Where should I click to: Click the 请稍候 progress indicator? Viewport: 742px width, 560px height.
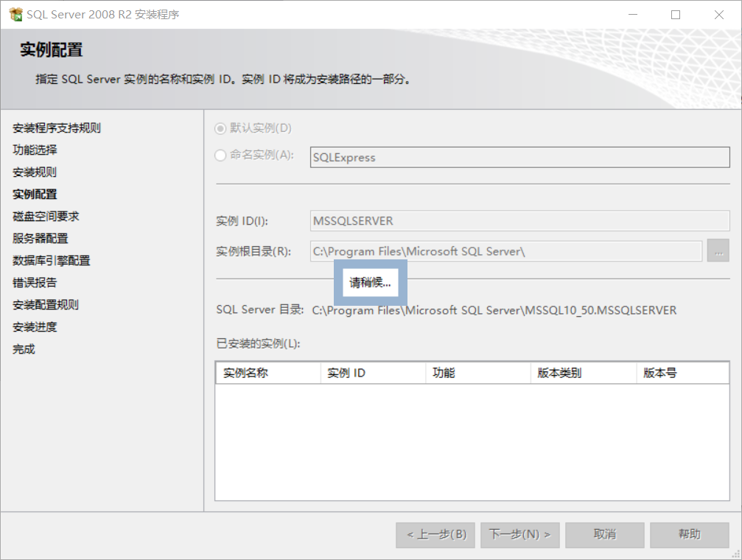(x=370, y=281)
